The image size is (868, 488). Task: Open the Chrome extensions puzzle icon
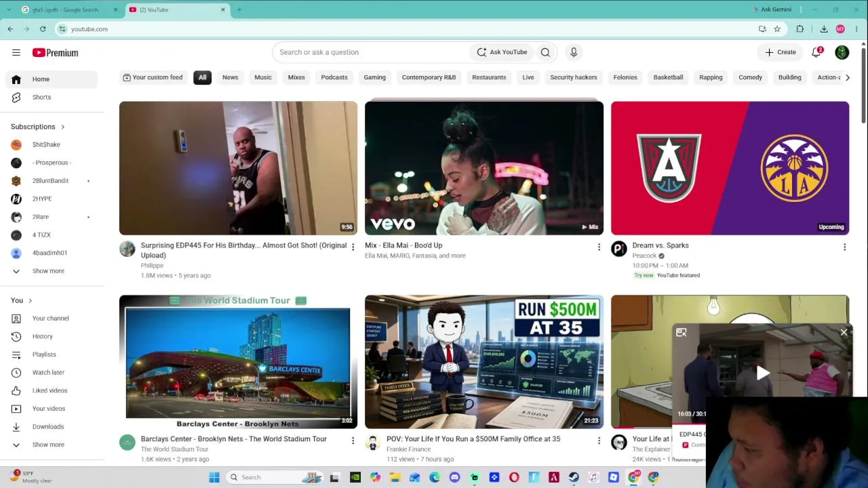click(800, 29)
